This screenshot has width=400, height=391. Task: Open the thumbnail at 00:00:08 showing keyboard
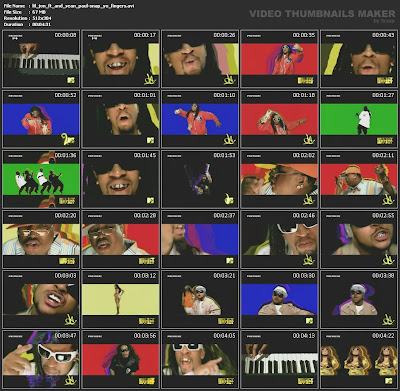41,59
